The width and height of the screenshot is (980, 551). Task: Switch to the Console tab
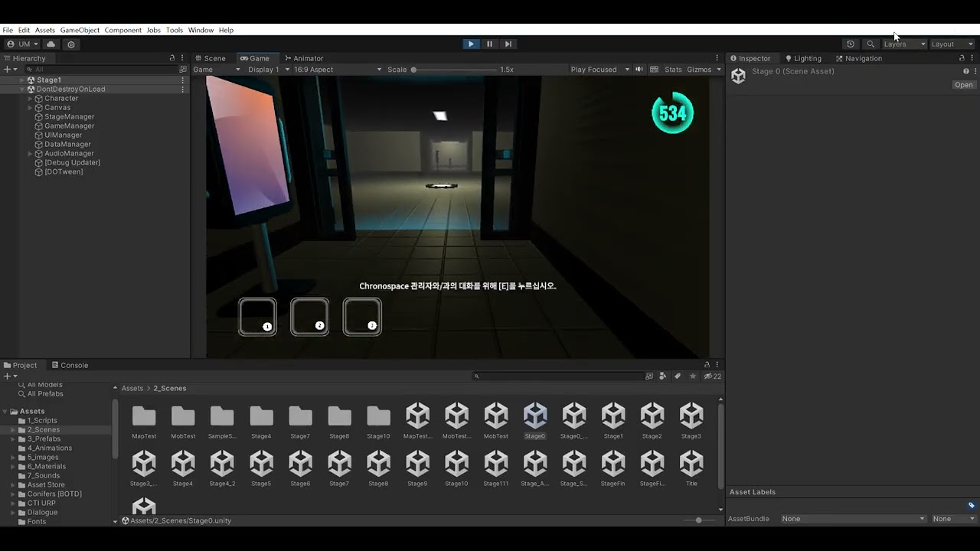pyautogui.click(x=69, y=365)
